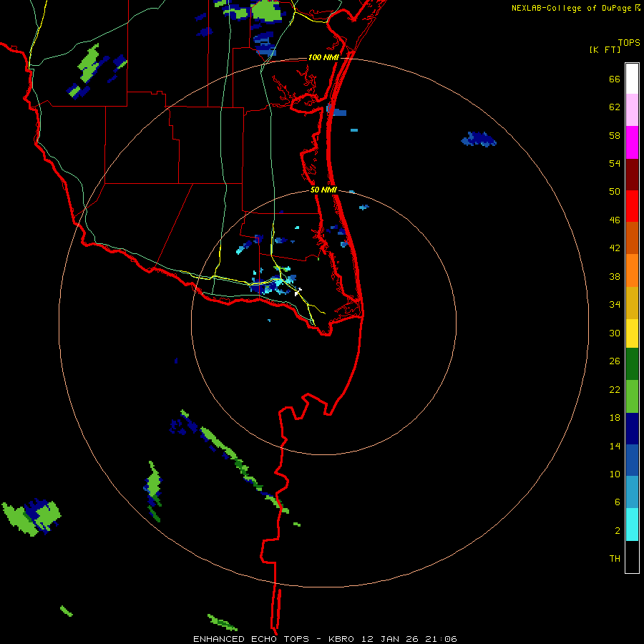This screenshot has height=644, width=644.
Task: Click the small blue echo on coast near 100 NMI ring
Action: click(337, 111)
